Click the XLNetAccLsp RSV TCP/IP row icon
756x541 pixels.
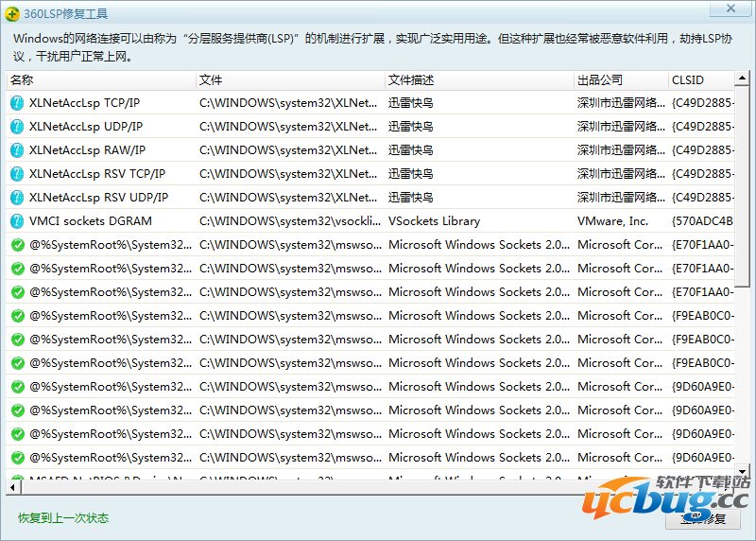[x=17, y=174]
